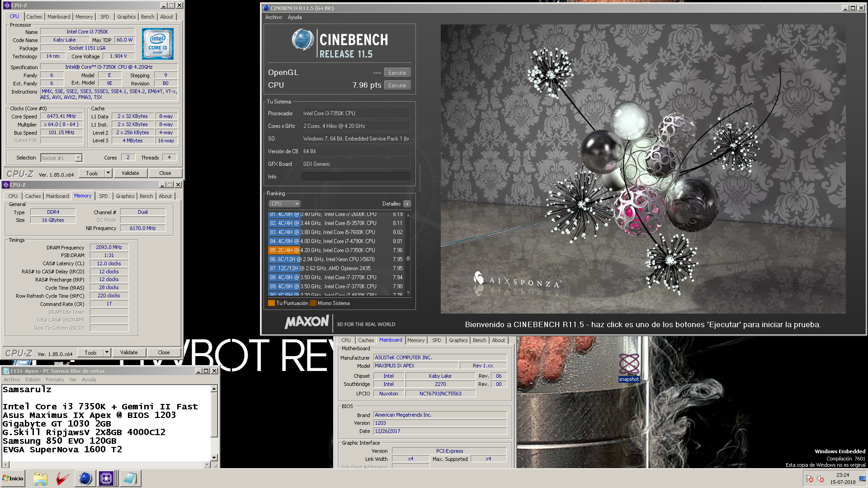
Task: Click the Cinebench title bar icon
Action: 266,8
